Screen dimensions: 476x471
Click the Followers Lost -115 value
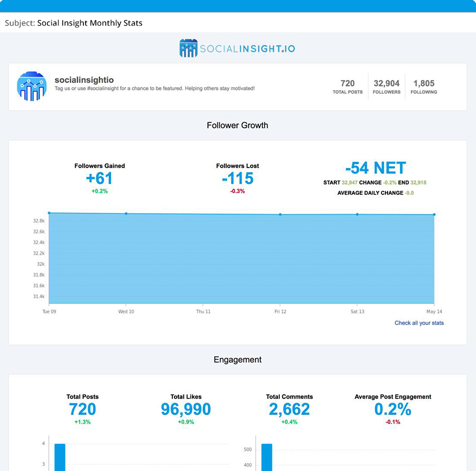[x=238, y=178]
